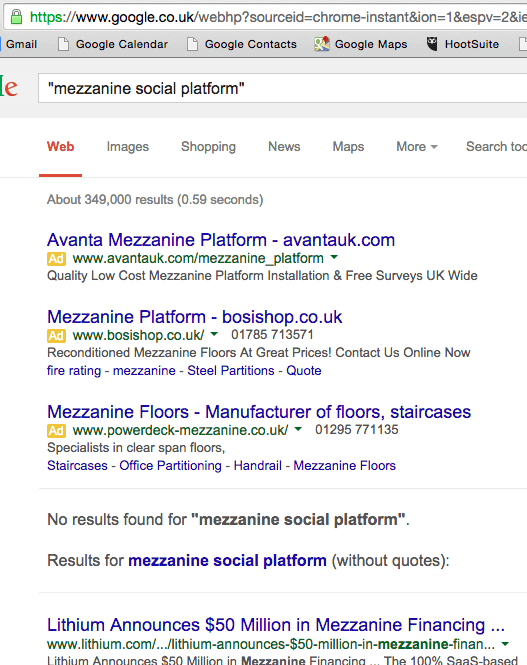Click phone number 01295 771135
This screenshot has height=665, width=527.
click(x=357, y=430)
